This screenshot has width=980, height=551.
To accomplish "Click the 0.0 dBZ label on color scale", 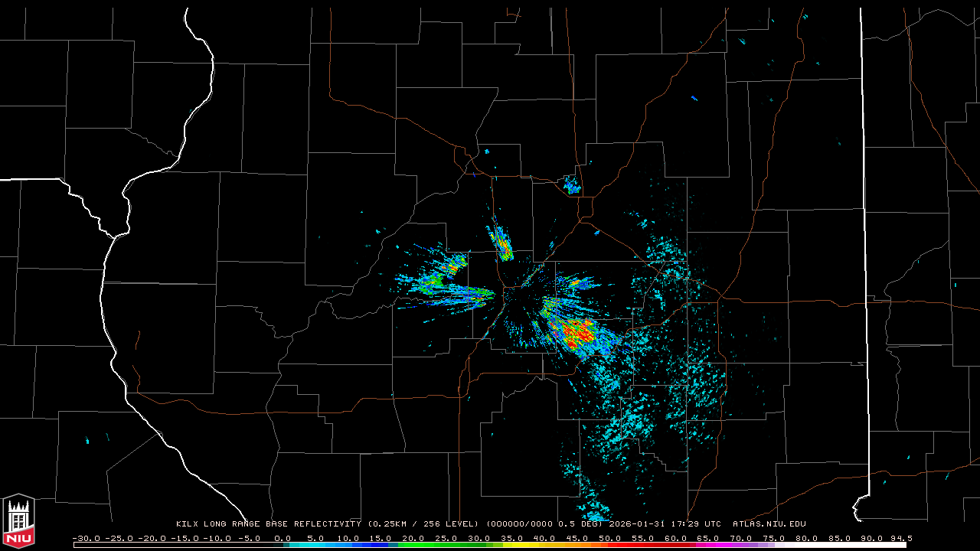I will click(282, 538).
